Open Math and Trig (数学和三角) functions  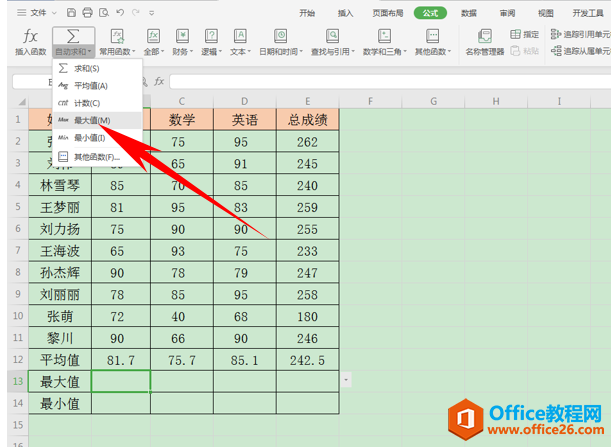[385, 42]
